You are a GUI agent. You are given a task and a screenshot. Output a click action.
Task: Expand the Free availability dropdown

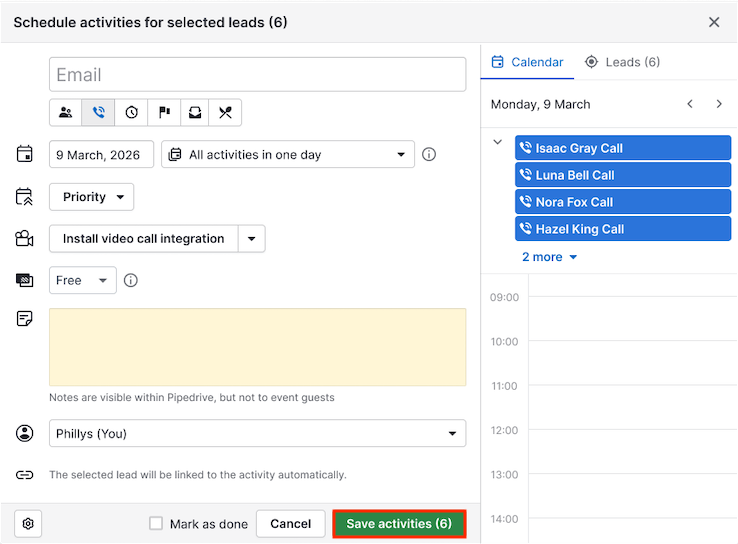click(83, 281)
